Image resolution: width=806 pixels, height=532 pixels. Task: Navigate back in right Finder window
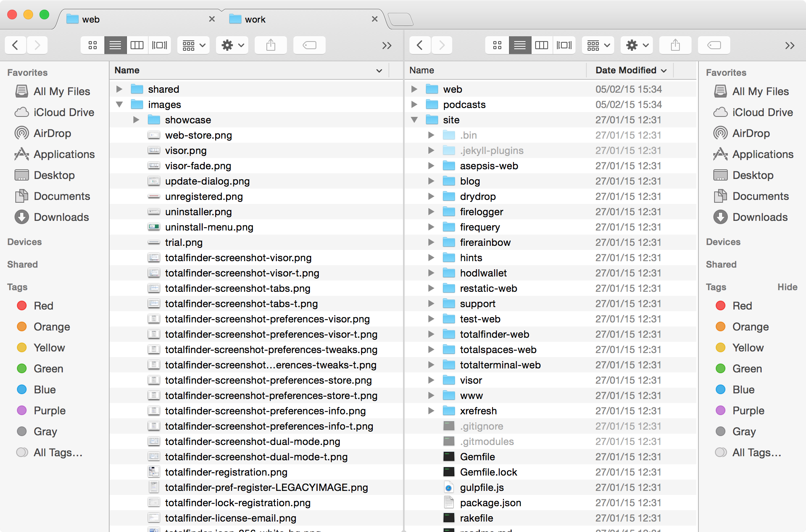420,45
